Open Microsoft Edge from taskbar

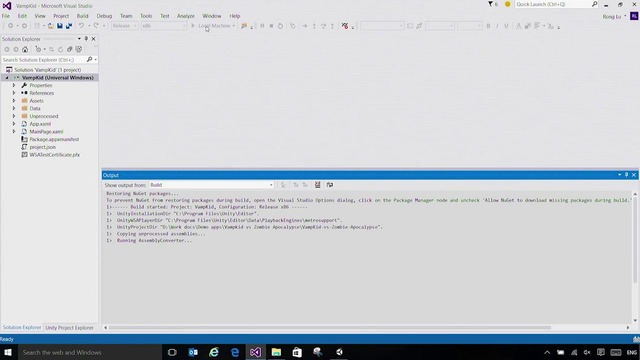pos(235,352)
